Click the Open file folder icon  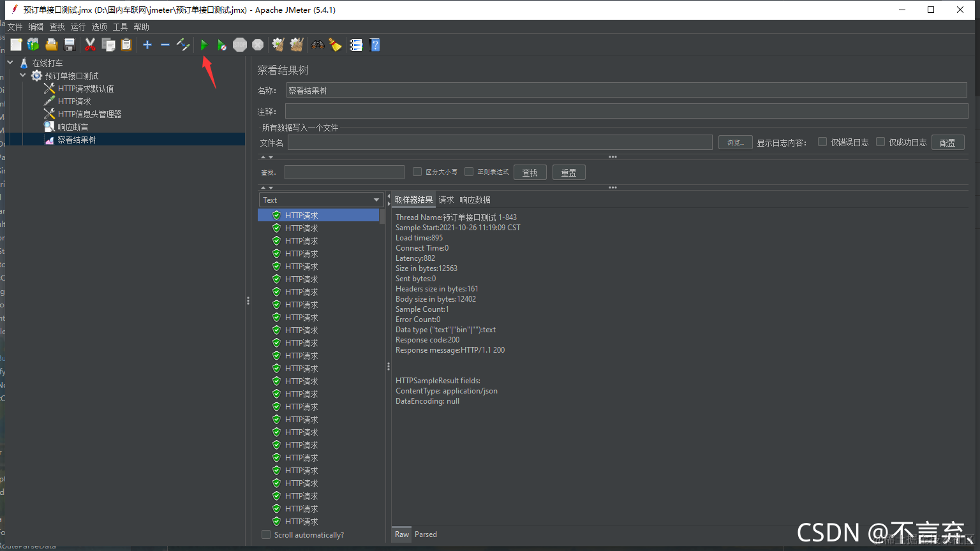52,45
